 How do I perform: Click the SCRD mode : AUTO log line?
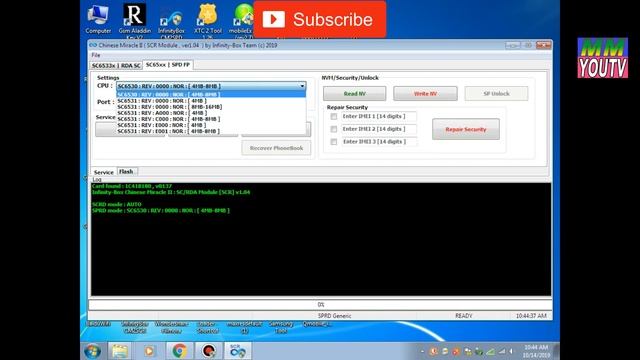[x=116, y=204]
